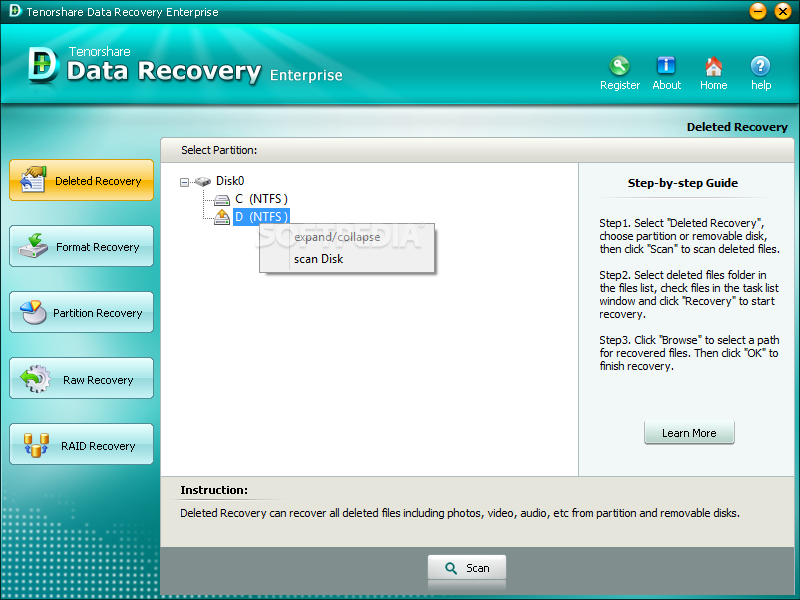Click the Home label in header
This screenshot has height=600, width=800.
point(713,85)
